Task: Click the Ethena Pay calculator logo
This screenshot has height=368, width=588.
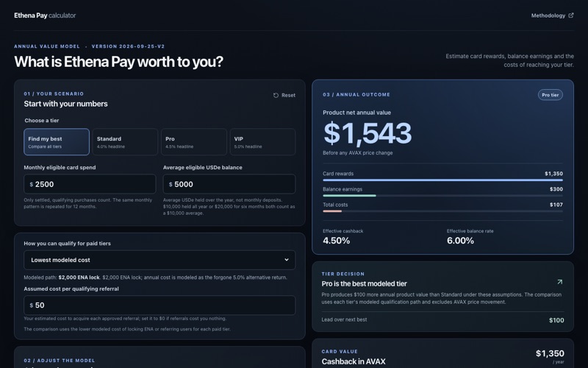Action: pyautogui.click(x=45, y=15)
